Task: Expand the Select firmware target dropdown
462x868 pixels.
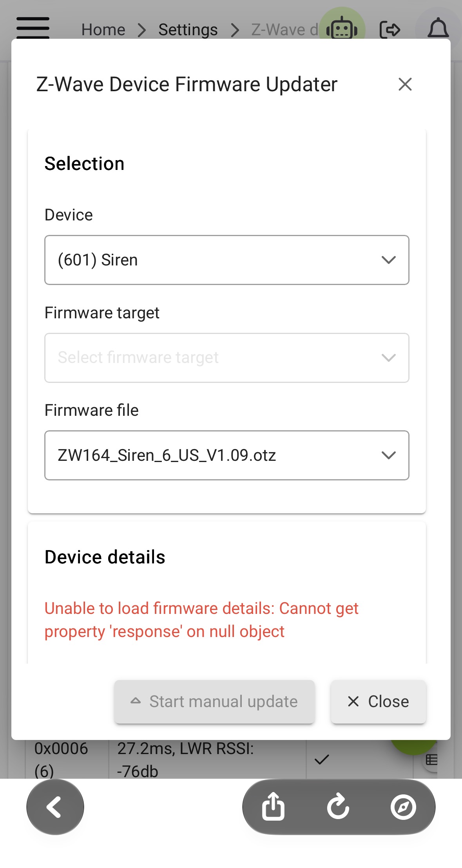Action: pos(227,358)
